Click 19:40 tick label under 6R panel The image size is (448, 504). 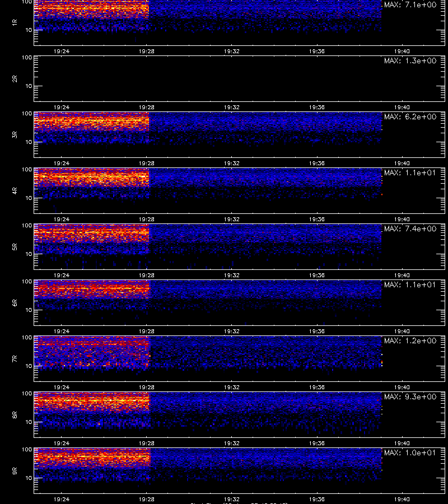pyautogui.click(x=402, y=331)
